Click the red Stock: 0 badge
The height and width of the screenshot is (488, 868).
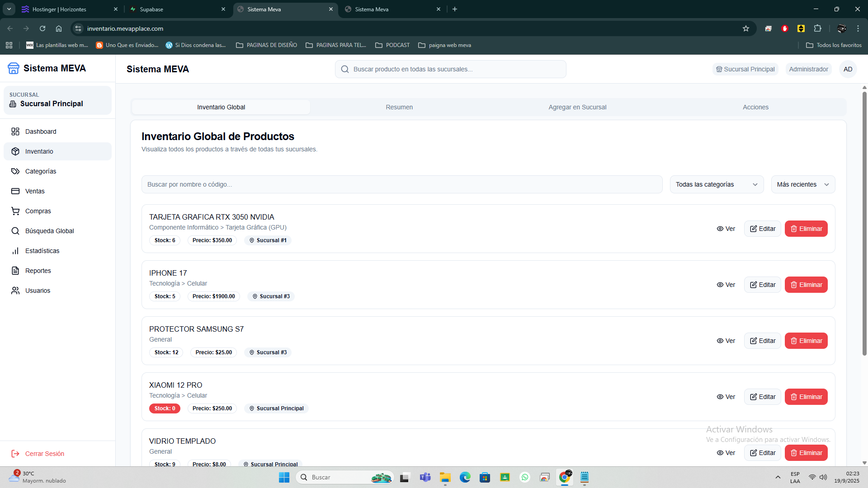click(x=165, y=408)
